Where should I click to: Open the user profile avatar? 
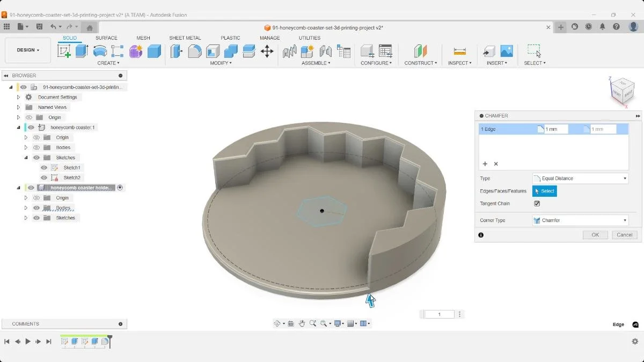pyautogui.click(x=633, y=26)
